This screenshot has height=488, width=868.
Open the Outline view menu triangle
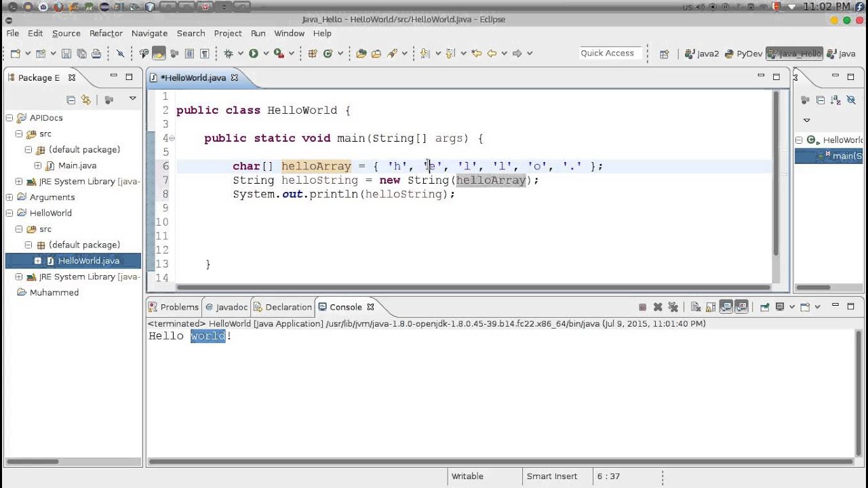coord(807,120)
